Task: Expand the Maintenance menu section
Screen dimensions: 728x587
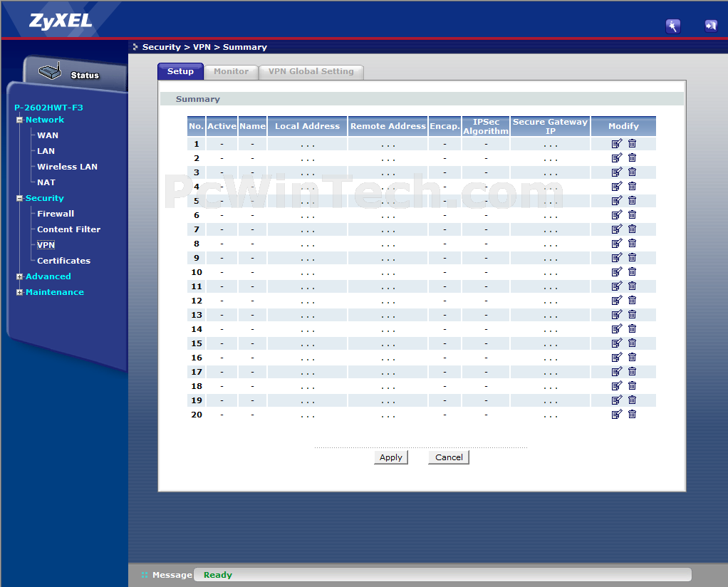Action: [x=20, y=292]
